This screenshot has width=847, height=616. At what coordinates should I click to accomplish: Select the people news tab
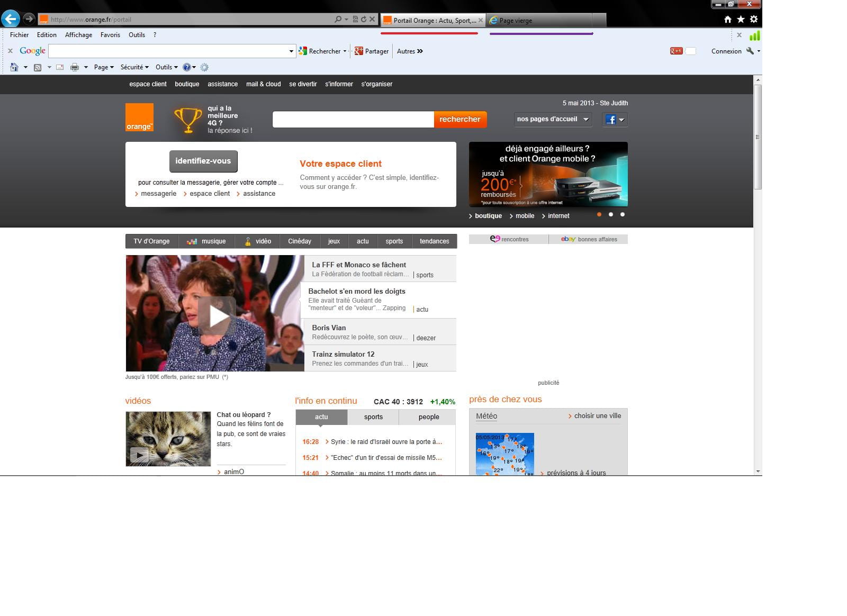[x=429, y=417]
